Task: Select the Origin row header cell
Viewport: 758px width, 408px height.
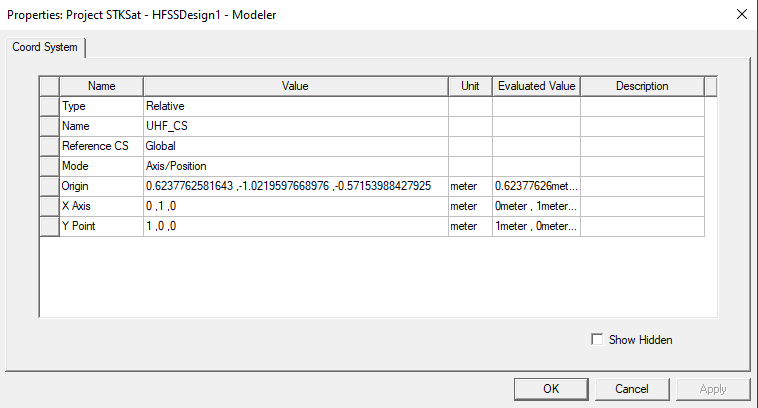Action: point(49,186)
